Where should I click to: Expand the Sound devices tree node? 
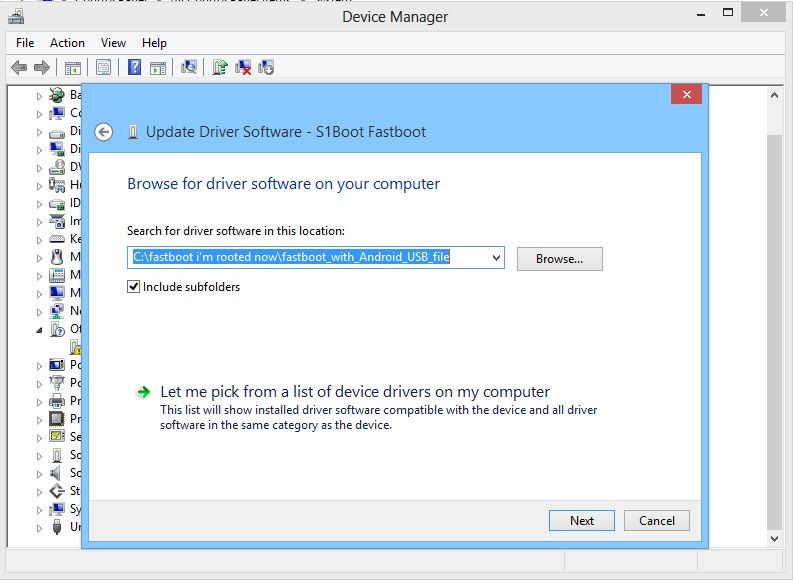39,474
